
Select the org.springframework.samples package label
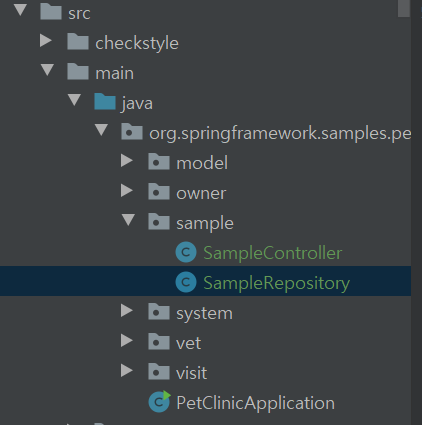[x=280, y=134]
